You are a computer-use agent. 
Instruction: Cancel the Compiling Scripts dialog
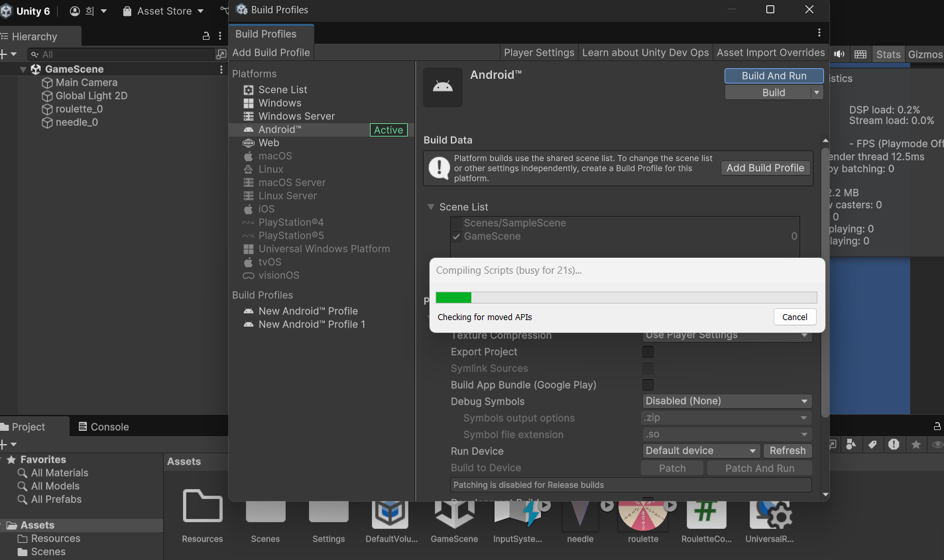pyautogui.click(x=795, y=317)
